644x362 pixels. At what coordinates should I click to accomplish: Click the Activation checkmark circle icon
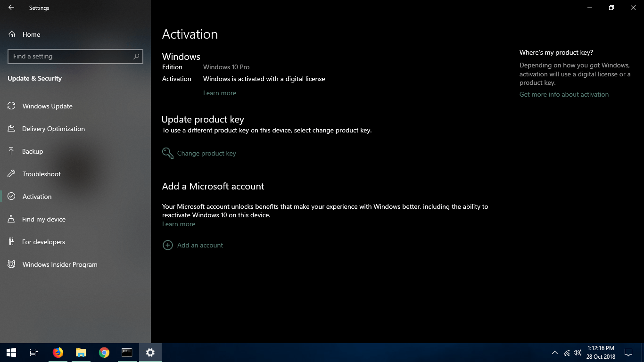pyautogui.click(x=12, y=197)
